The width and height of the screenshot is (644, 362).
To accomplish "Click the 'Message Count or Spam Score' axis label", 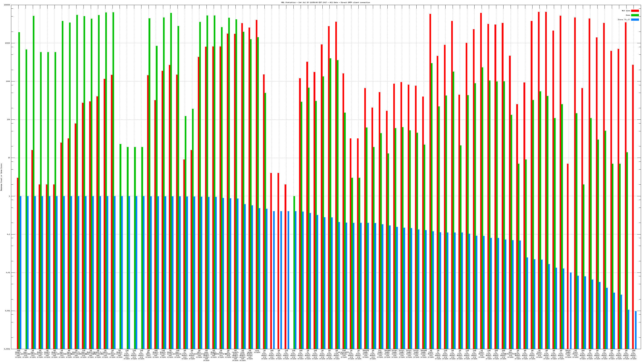I will click(1, 177).
